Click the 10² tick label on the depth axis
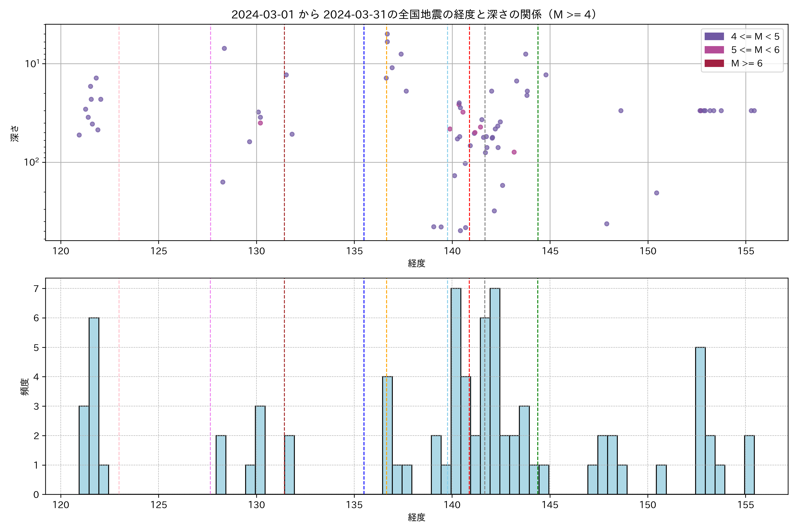This screenshot has width=798, height=532. pos(32,162)
